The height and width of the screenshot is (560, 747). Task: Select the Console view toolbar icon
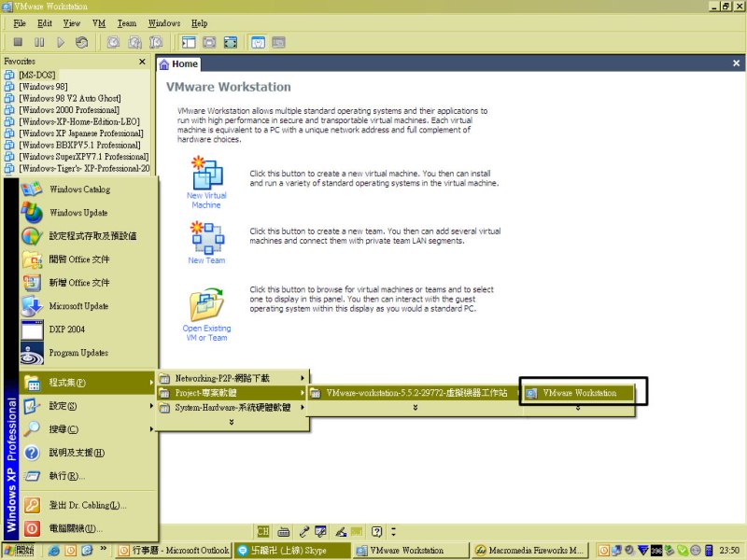[x=278, y=42]
